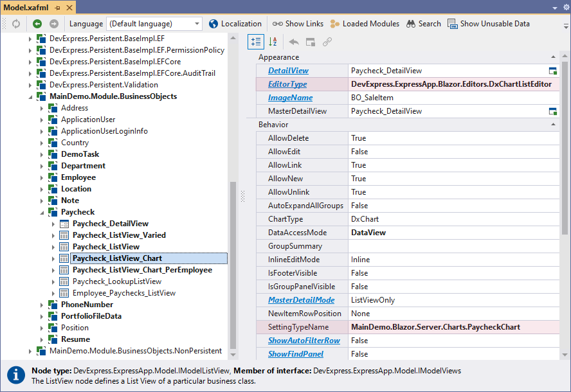Edit the ChartType value DxChart
The height and width of the screenshot is (392, 571).
454,219
